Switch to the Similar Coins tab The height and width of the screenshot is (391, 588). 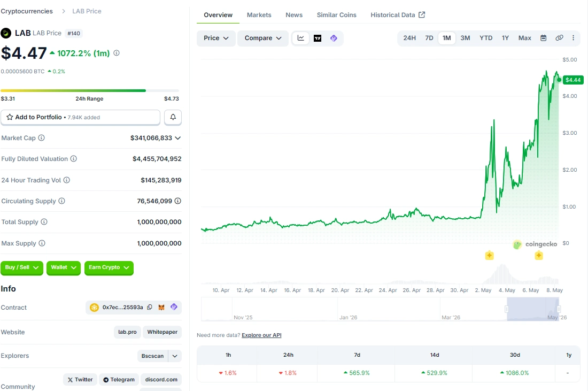click(x=336, y=15)
